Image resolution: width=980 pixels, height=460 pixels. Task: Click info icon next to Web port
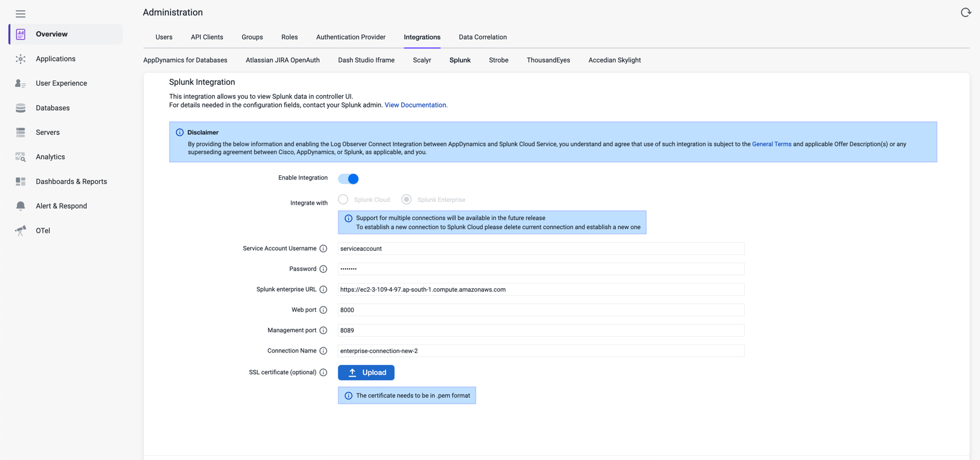(x=323, y=310)
